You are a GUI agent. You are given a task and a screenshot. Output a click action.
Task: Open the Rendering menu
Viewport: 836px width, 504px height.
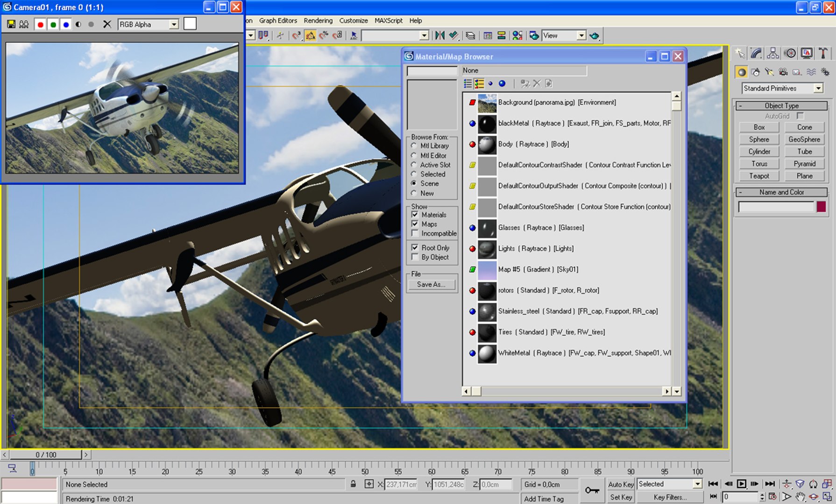[x=318, y=21]
